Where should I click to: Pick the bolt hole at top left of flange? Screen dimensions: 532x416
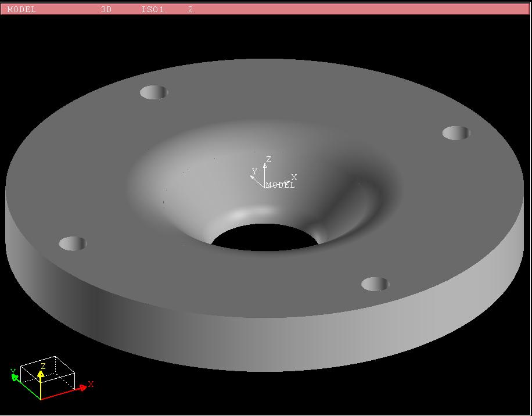pyautogui.click(x=154, y=92)
